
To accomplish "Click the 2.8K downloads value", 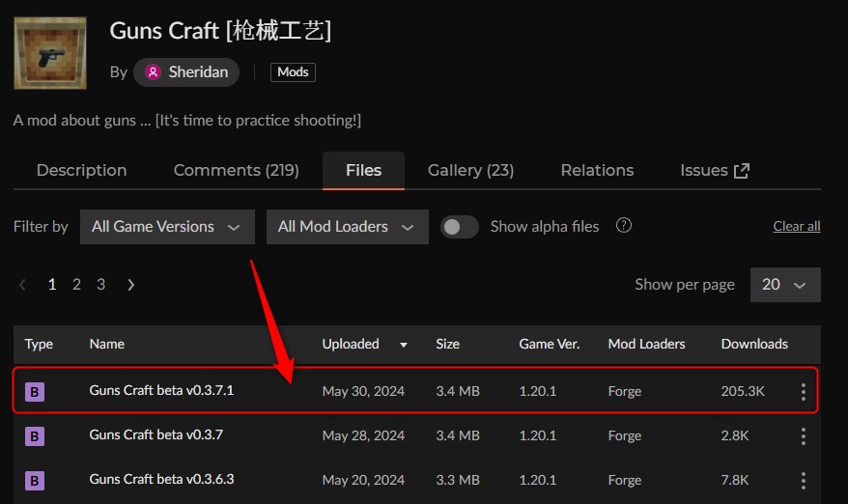I will (x=734, y=435).
